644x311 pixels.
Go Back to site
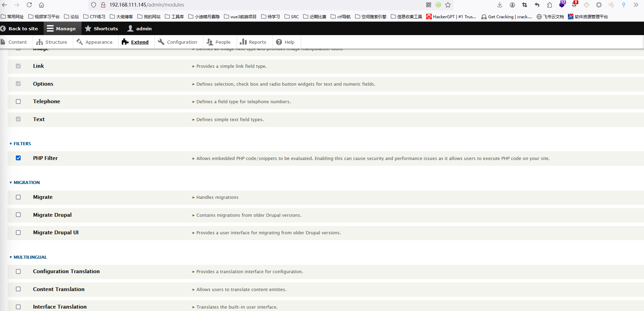pos(19,29)
